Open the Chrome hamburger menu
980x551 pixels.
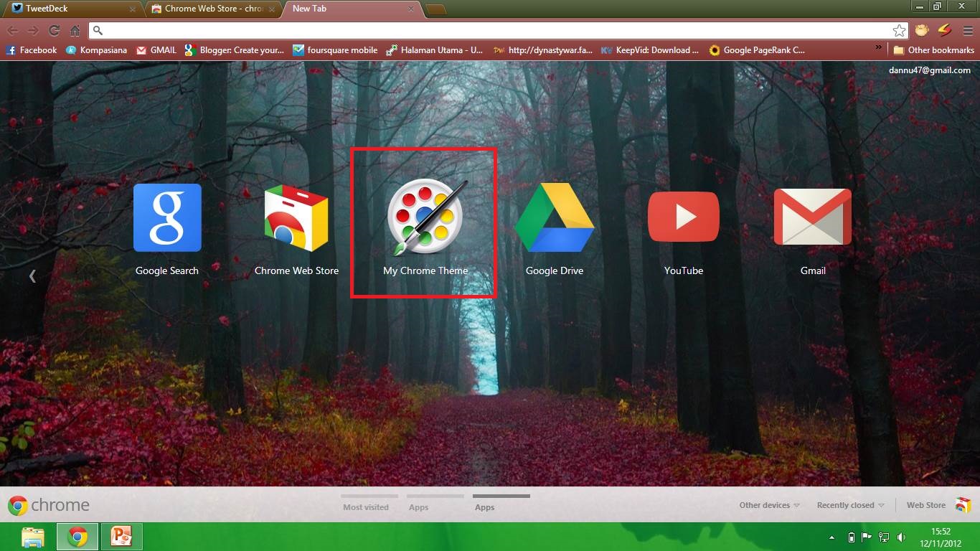tap(966, 30)
